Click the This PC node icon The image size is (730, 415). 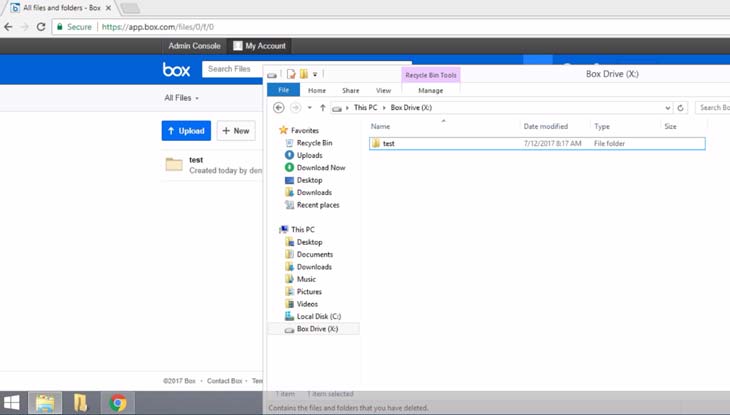point(284,229)
